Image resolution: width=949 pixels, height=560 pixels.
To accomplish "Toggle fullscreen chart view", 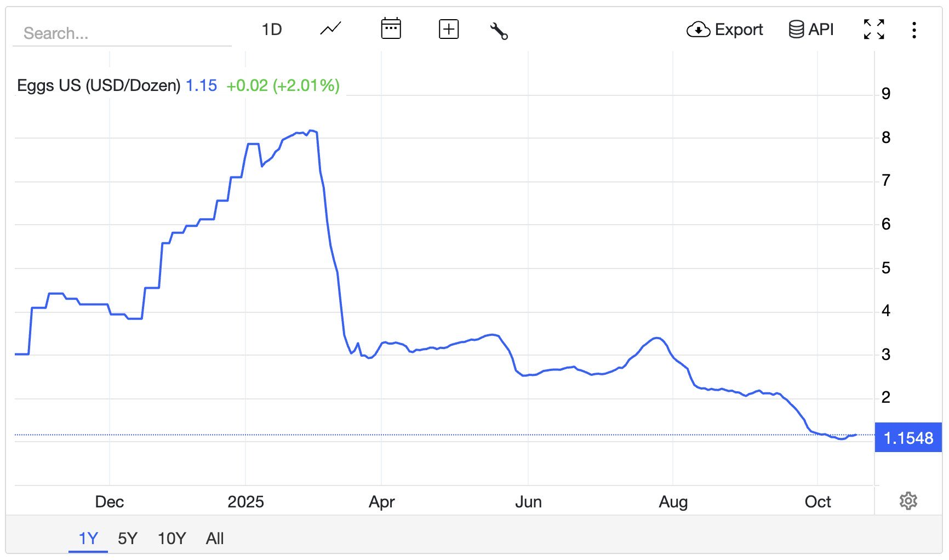I will pyautogui.click(x=874, y=29).
